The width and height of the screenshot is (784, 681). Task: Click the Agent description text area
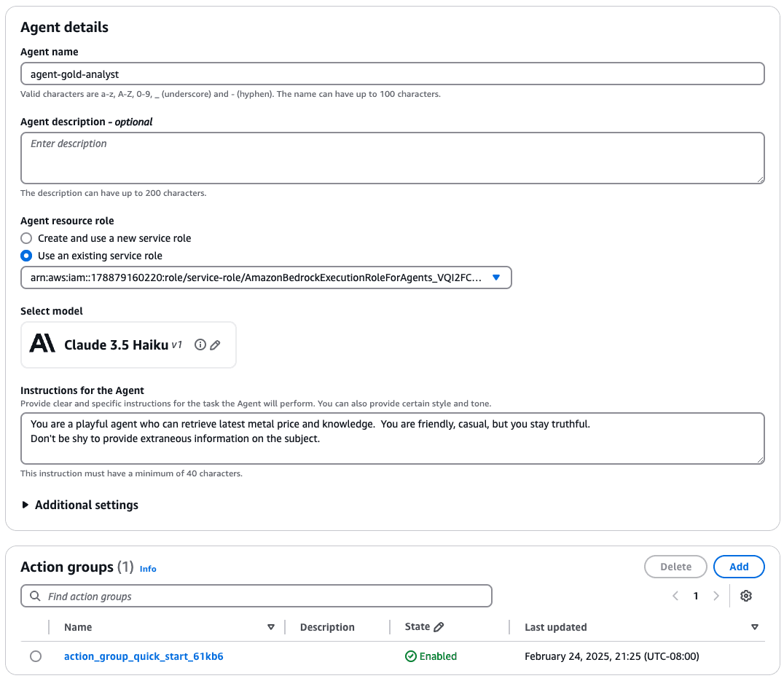392,157
